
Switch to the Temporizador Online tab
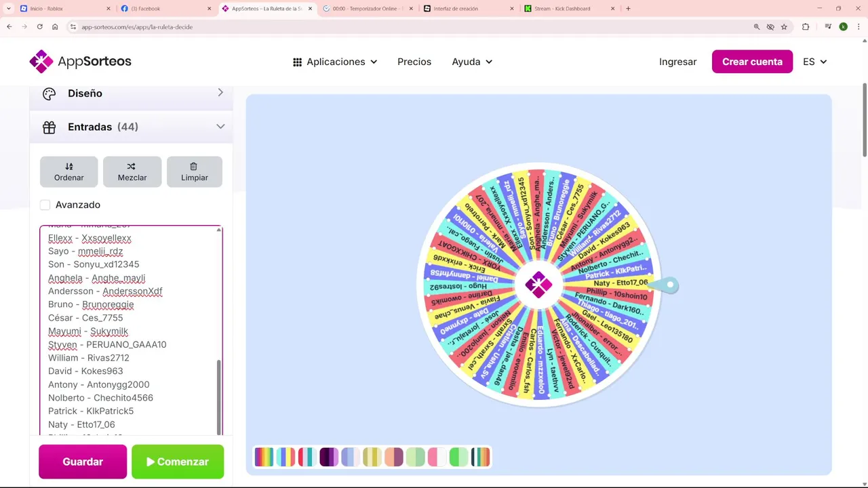[x=368, y=9]
